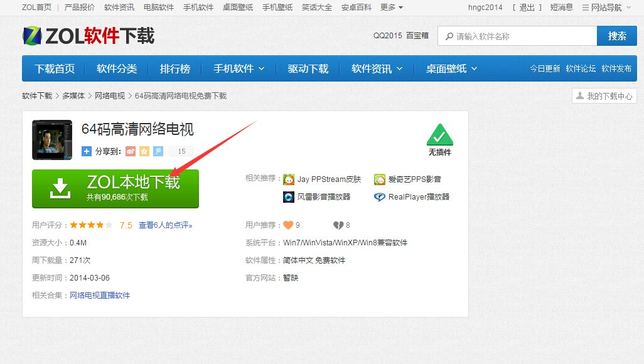Open the 爱奇艺PPS影音 app icon
The width and height of the screenshot is (644, 364).
click(379, 179)
